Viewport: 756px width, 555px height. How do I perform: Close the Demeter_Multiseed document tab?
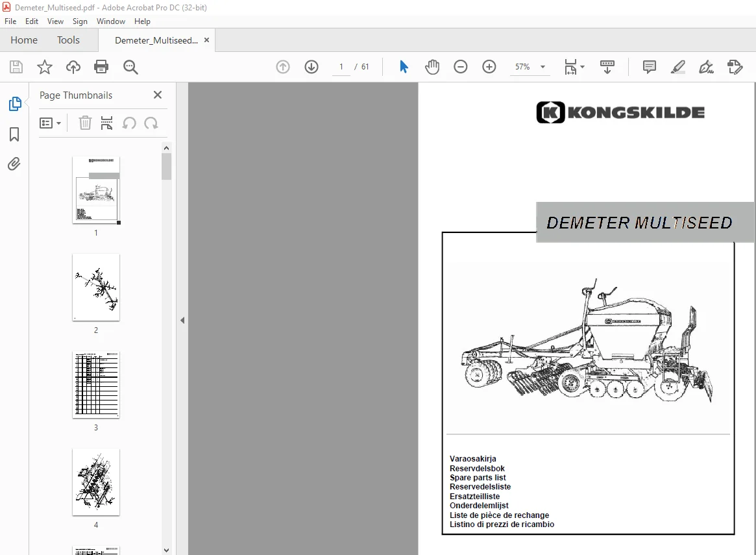(x=206, y=40)
